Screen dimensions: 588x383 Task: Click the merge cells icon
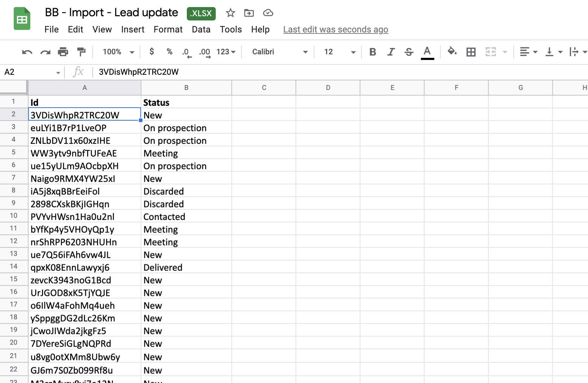coord(491,52)
